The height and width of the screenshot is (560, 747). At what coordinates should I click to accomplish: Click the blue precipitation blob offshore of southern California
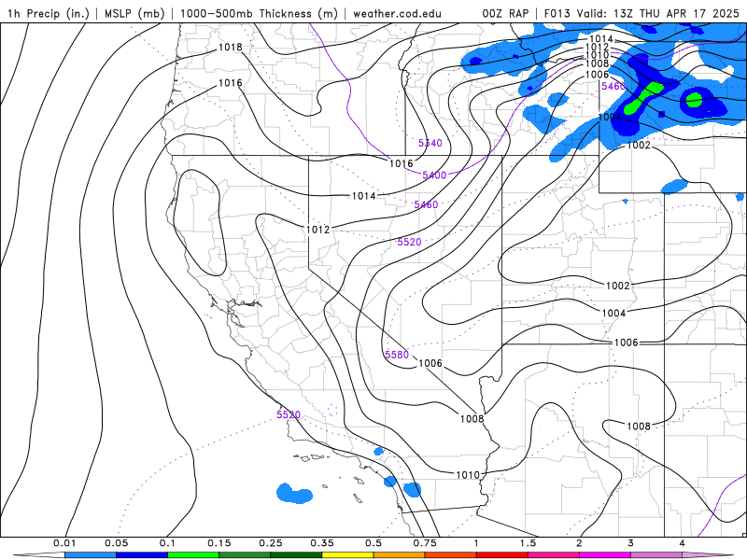294,494
